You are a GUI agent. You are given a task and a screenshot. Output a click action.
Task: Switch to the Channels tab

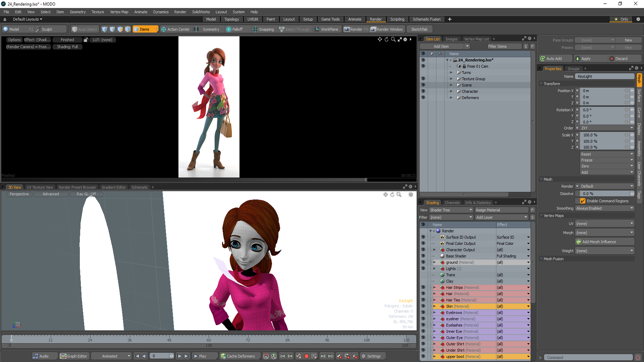tap(452, 203)
